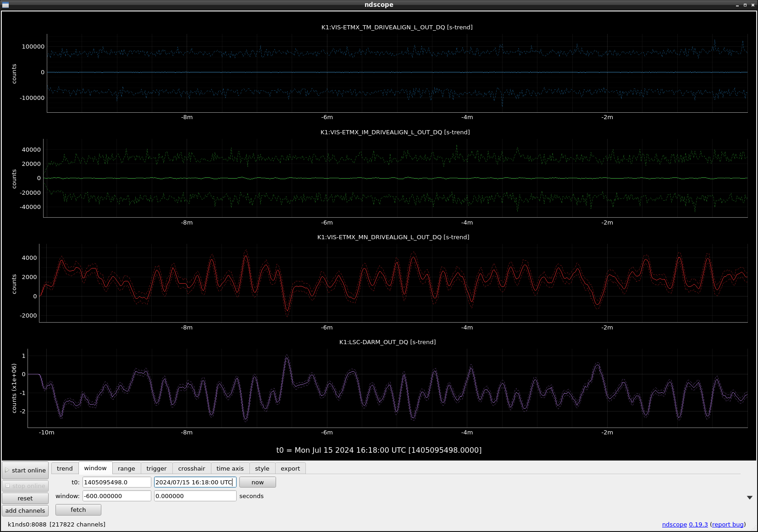
Task: Focus the t0 UTC date field
Action: pos(195,482)
